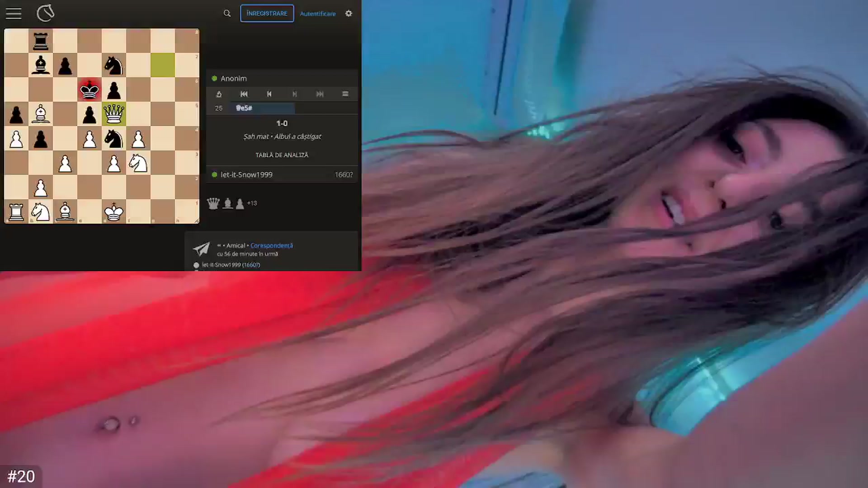Select the white bishop on c1
The width and height of the screenshot is (868, 488).
point(65,211)
